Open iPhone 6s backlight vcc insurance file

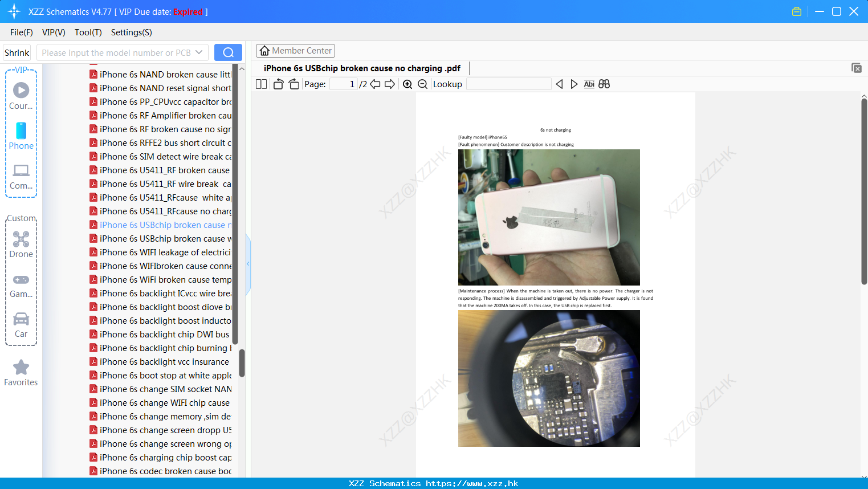(x=160, y=362)
